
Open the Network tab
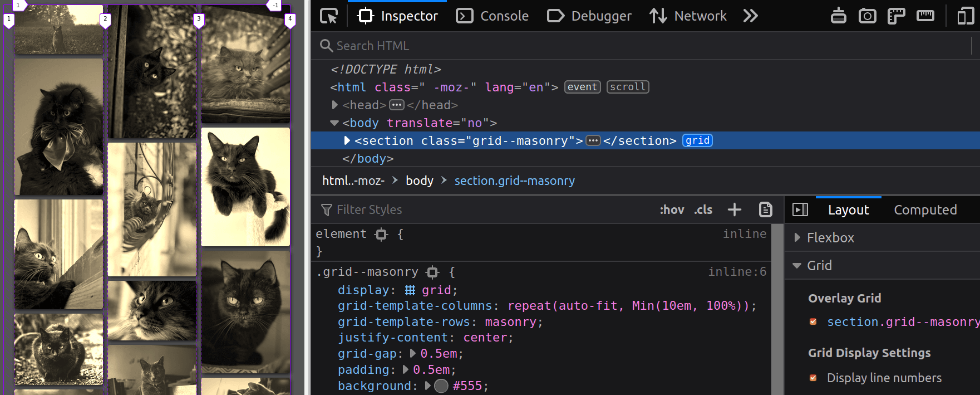point(688,16)
